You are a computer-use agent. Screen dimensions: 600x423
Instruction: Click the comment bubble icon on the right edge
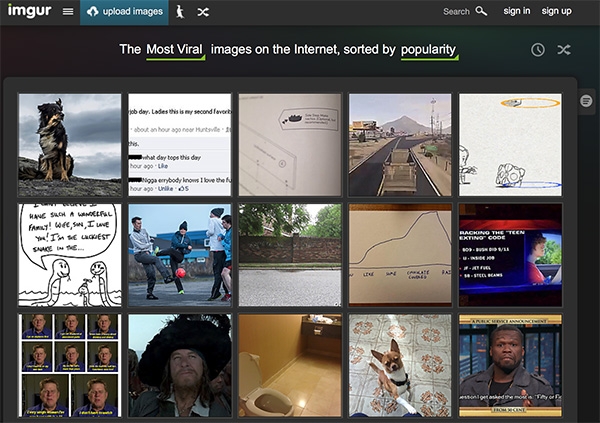(x=585, y=101)
